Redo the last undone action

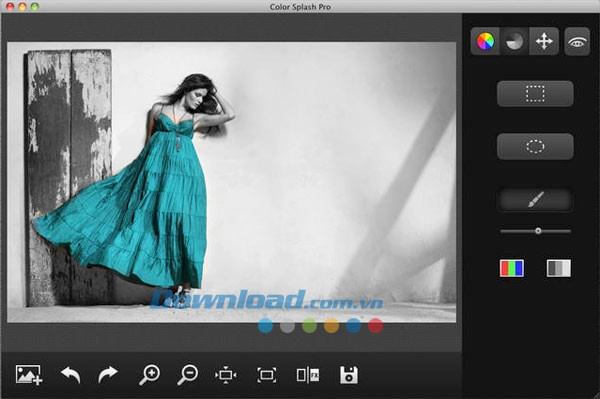(x=108, y=375)
